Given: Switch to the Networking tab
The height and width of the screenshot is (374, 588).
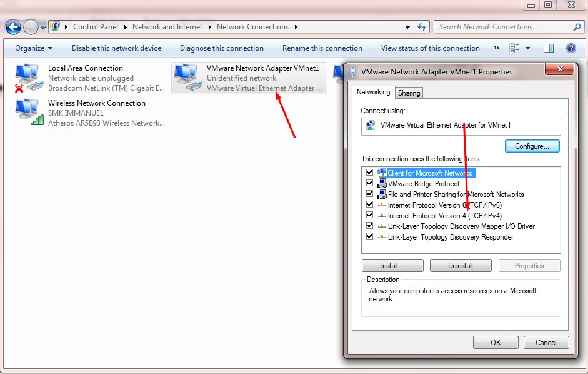Looking at the screenshot, I should click(x=373, y=92).
